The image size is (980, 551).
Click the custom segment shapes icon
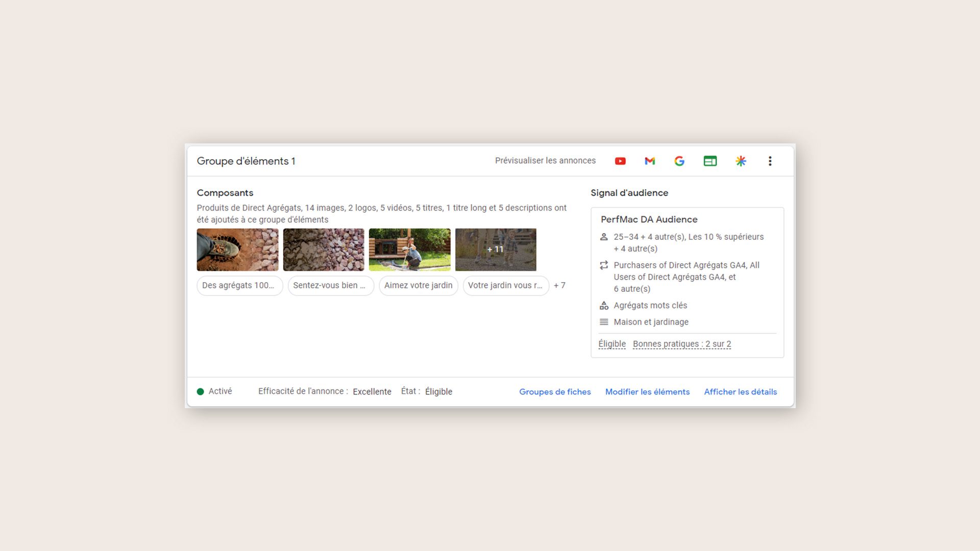(604, 306)
